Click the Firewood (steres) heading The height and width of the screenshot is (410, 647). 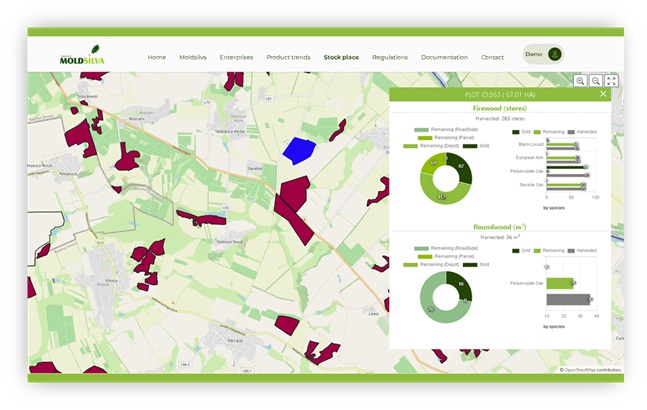(x=500, y=108)
